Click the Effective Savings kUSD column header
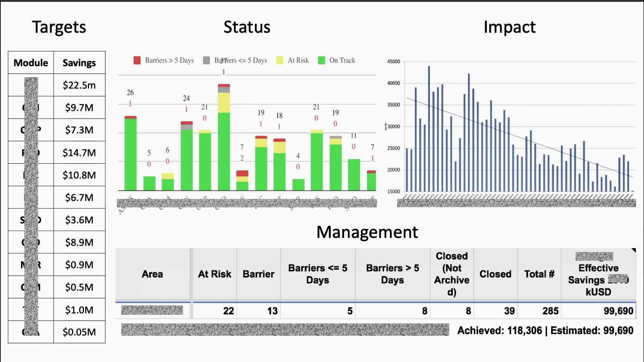 click(598, 274)
